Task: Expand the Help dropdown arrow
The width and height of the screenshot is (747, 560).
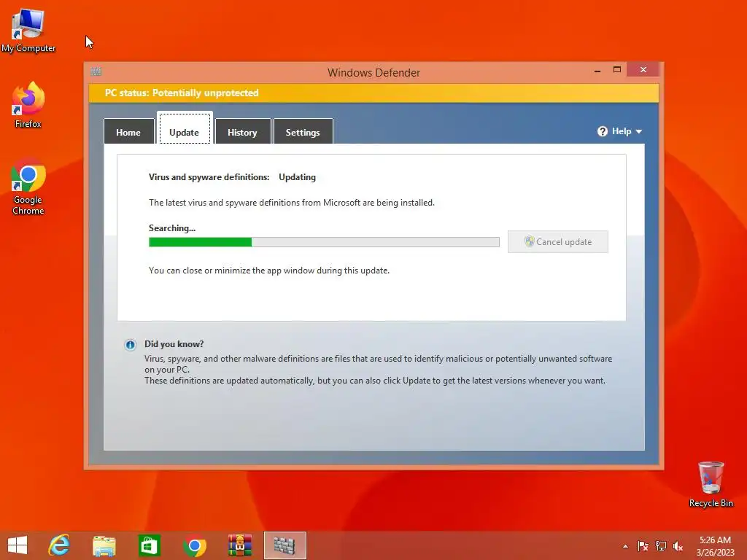Action: (639, 131)
